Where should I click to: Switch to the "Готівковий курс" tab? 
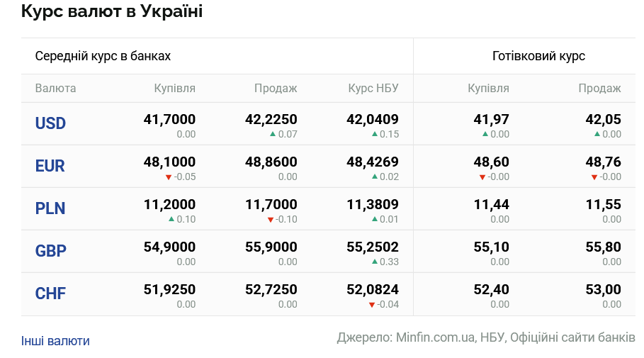pos(538,56)
